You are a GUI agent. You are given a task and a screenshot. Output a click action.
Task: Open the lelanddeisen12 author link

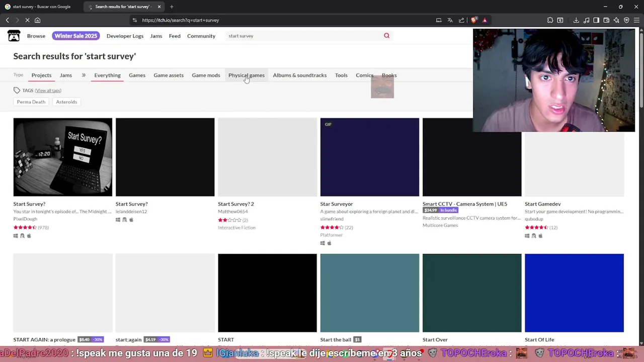tap(131, 211)
